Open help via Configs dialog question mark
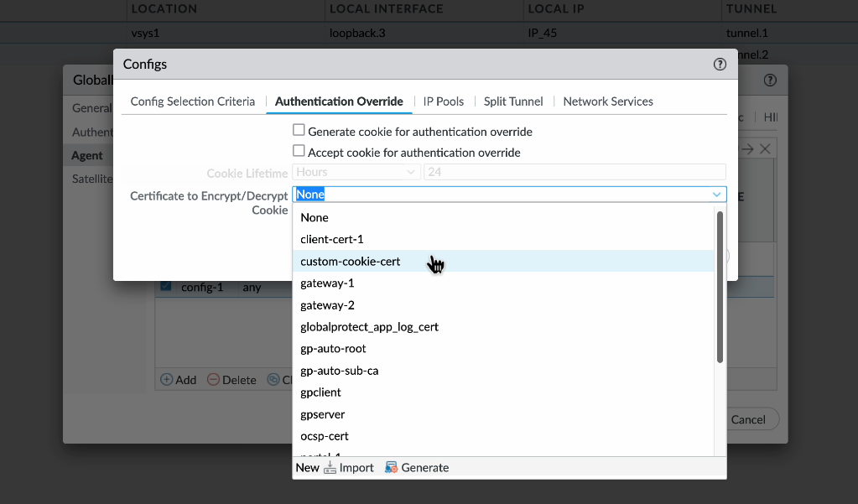 (x=719, y=64)
